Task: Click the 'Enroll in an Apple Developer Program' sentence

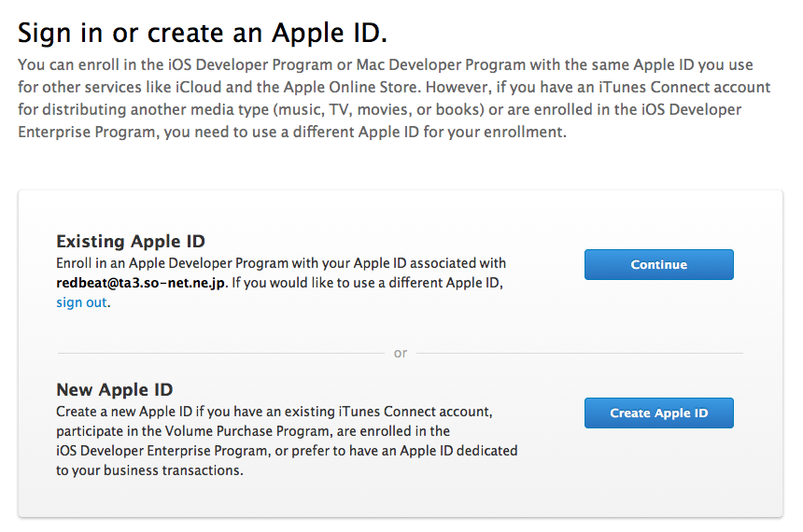Action: click(x=172, y=263)
